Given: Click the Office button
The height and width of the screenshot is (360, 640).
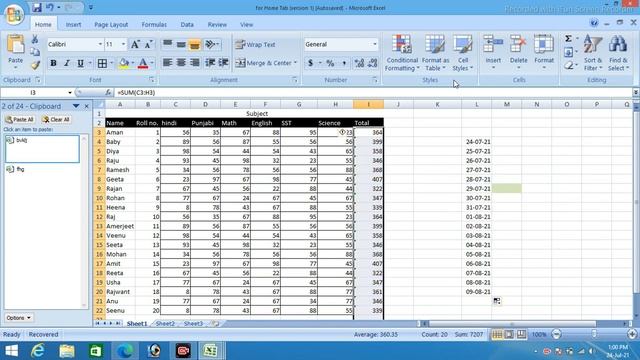Looking at the screenshot, I should [x=14, y=14].
